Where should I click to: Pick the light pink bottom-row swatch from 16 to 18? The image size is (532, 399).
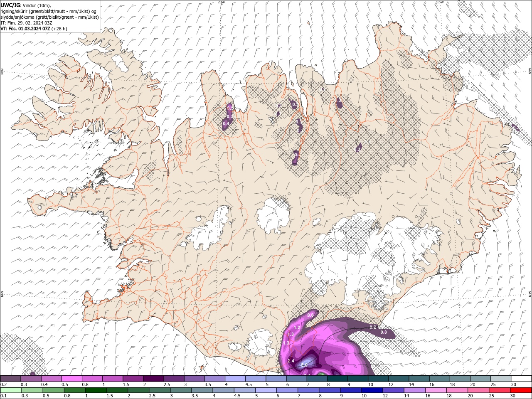(x=436, y=390)
